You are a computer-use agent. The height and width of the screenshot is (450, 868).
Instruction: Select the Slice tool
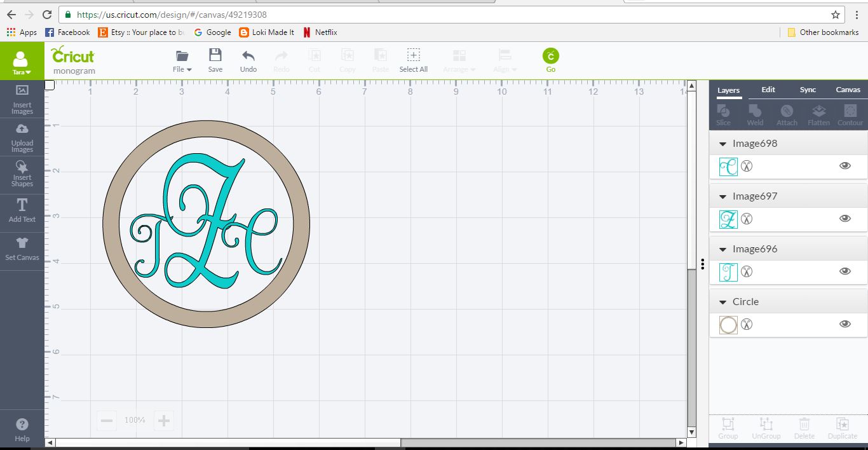point(723,114)
